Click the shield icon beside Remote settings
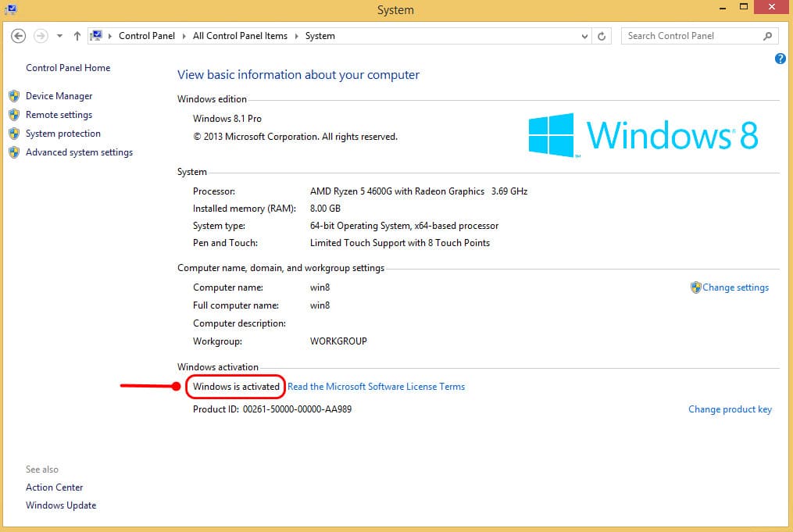This screenshot has height=532, width=793. click(14, 115)
